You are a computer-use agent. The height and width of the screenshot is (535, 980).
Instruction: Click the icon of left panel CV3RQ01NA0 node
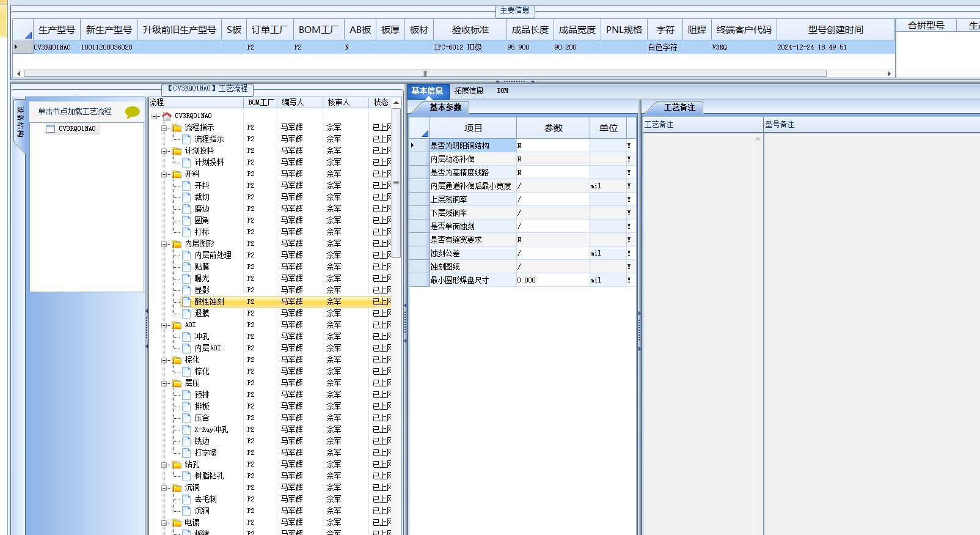(x=51, y=129)
